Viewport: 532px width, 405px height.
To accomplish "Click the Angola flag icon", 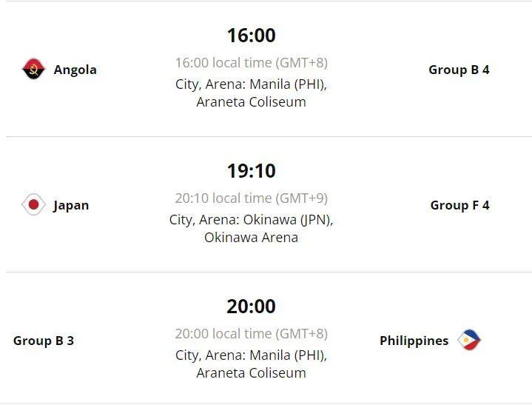I will pos(33,70).
